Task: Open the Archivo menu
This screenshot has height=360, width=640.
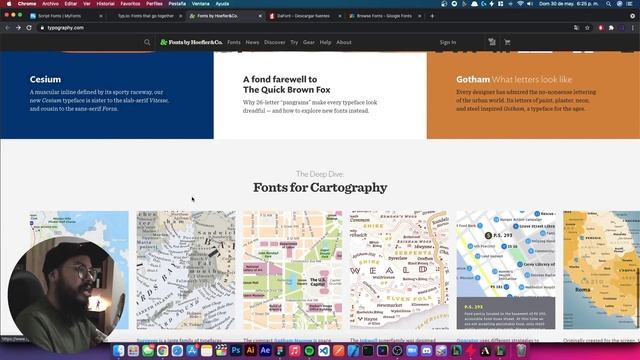Action: tap(50, 4)
